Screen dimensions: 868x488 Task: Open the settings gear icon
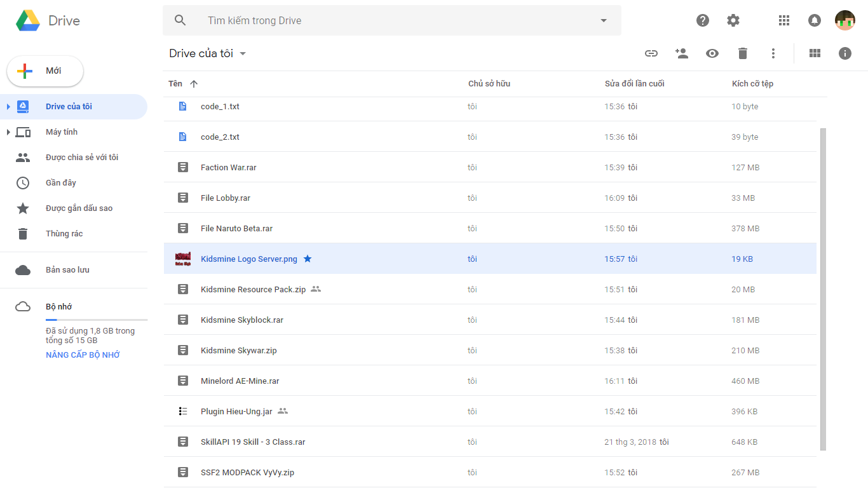pyautogui.click(x=733, y=20)
